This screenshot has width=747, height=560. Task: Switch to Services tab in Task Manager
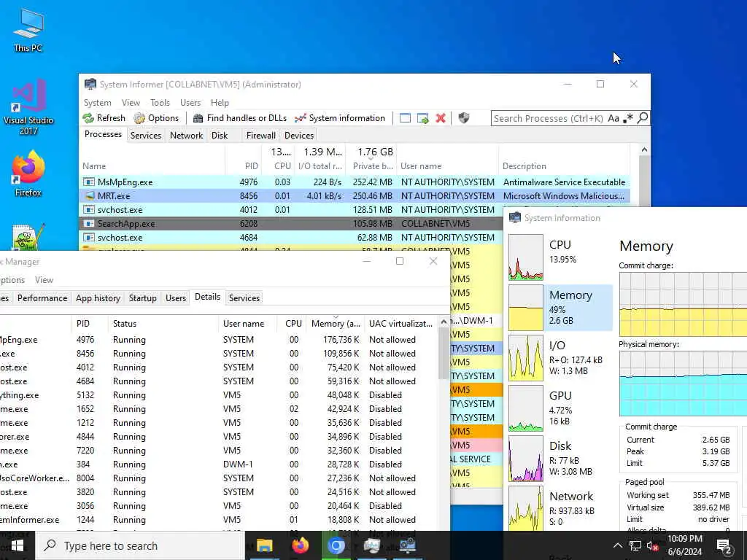[x=244, y=298]
